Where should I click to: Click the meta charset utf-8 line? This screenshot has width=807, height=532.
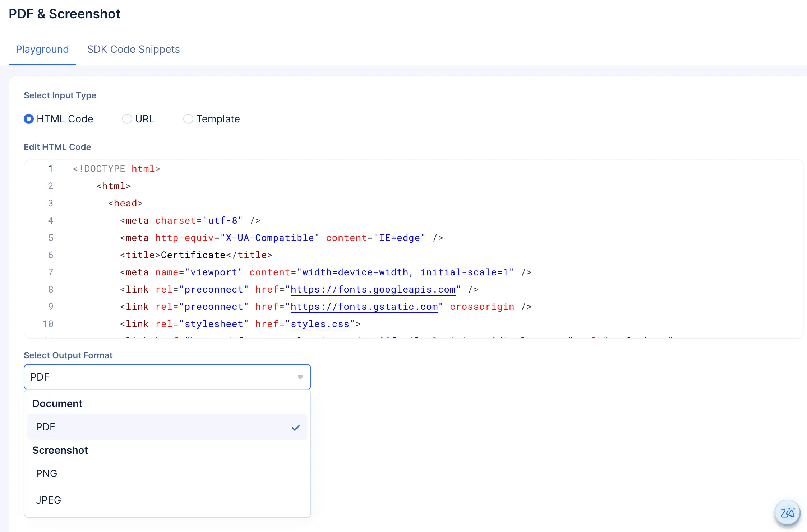point(190,221)
